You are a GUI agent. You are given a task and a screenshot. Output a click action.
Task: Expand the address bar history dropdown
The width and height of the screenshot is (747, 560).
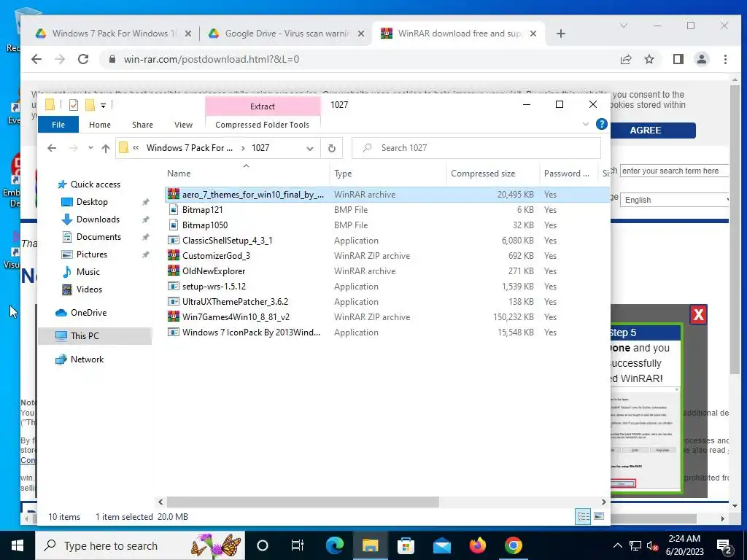(x=309, y=148)
